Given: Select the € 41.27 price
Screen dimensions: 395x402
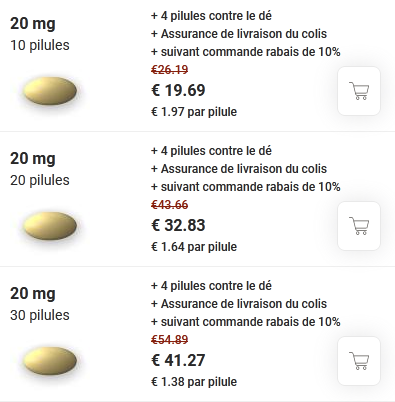Looking at the screenshot, I should (178, 360).
